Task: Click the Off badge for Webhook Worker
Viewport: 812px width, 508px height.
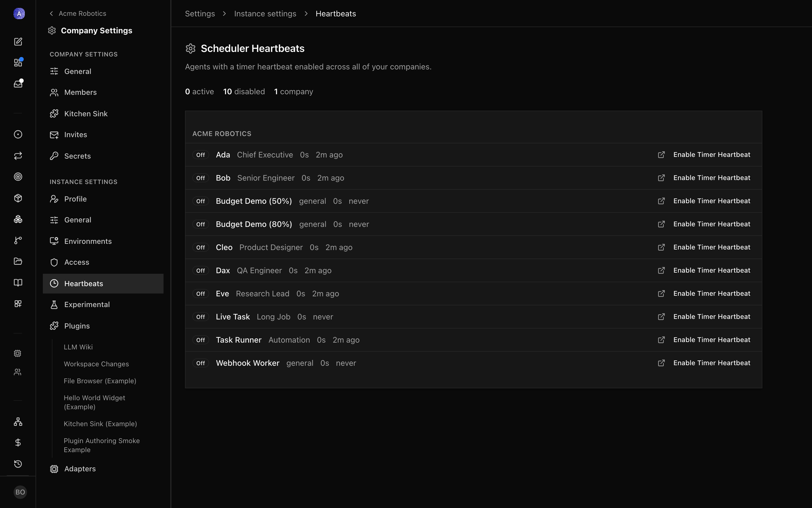Action: 201,364
